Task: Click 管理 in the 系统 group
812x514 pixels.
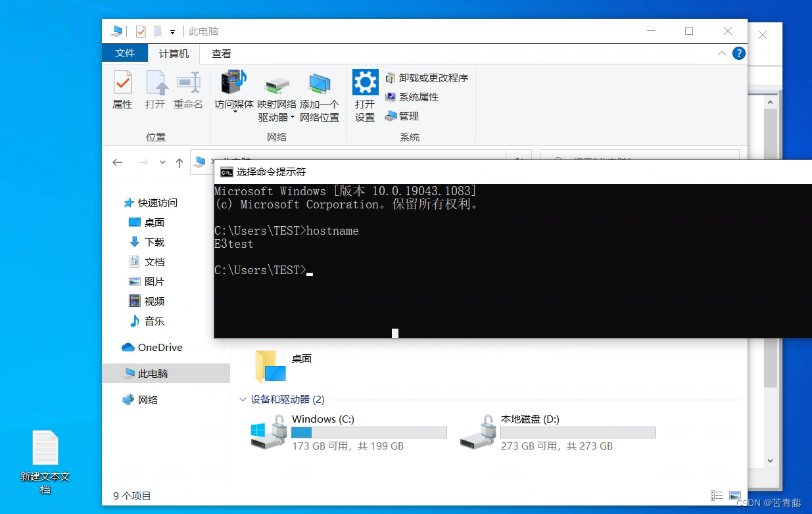Action: click(x=402, y=116)
